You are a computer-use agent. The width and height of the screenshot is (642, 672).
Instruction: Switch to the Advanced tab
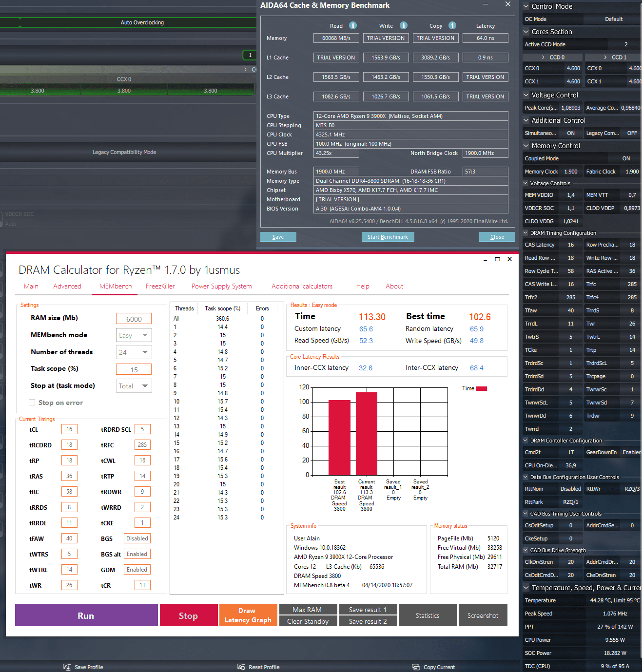(67, 287)
